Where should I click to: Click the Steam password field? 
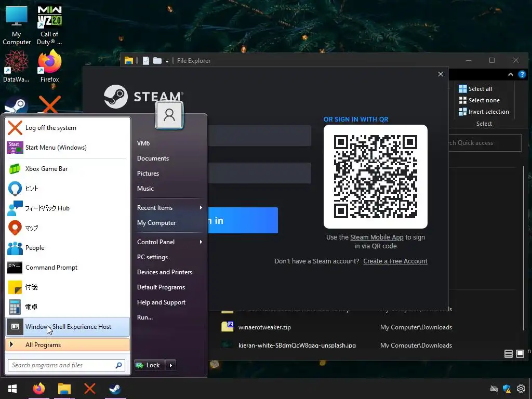click(x=259, y=173)
